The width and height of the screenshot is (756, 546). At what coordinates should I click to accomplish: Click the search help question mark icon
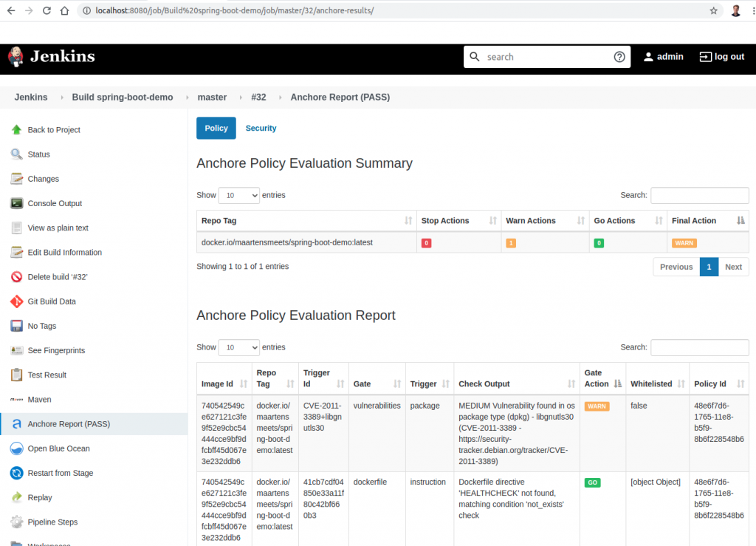click(619, 57)
